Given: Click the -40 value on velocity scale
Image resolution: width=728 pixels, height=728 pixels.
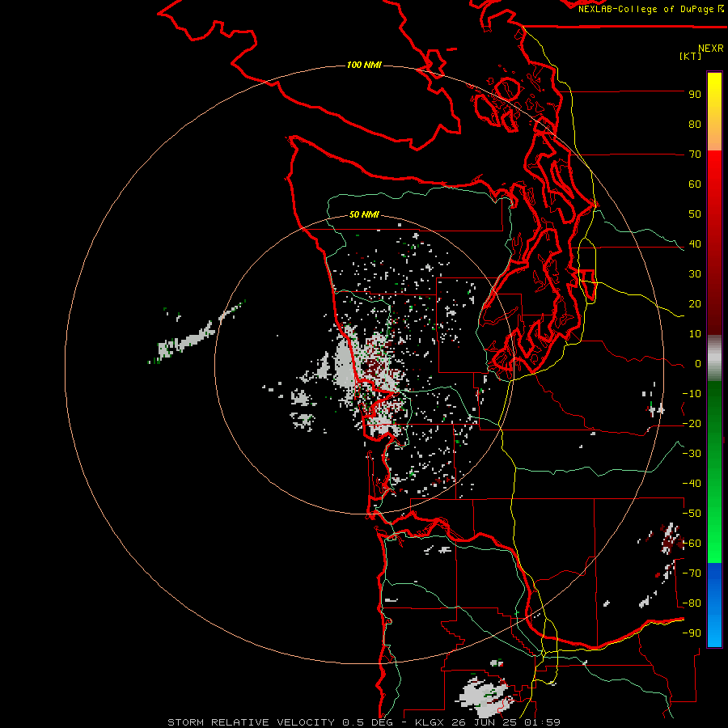Looking at the screenshot, I should point(692,484).
